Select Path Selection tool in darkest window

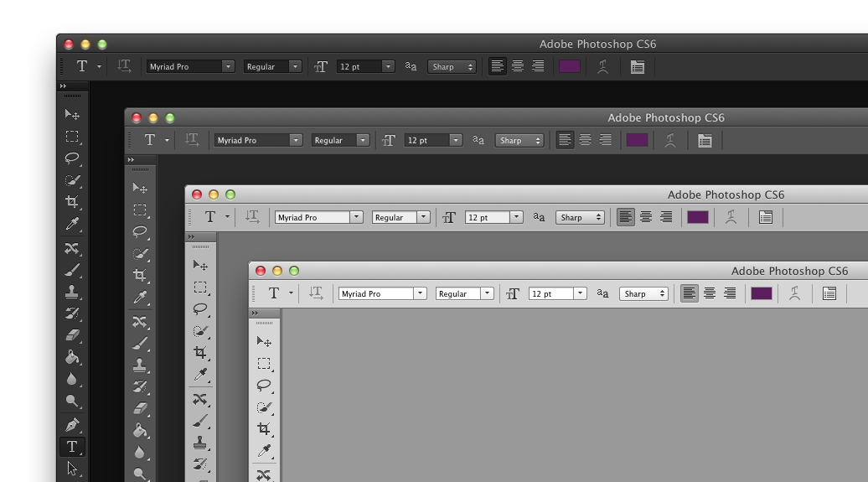click(x=72, y=469)
